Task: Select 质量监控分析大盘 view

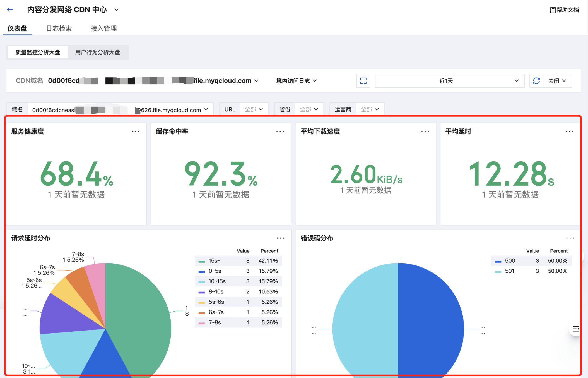Action: click(38, 52)
